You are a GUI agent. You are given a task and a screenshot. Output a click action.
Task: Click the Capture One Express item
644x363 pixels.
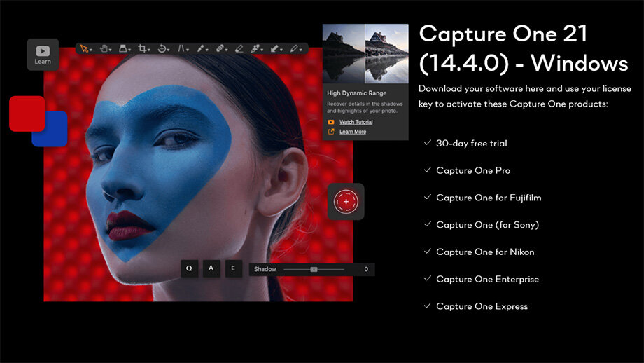(482, 306)
